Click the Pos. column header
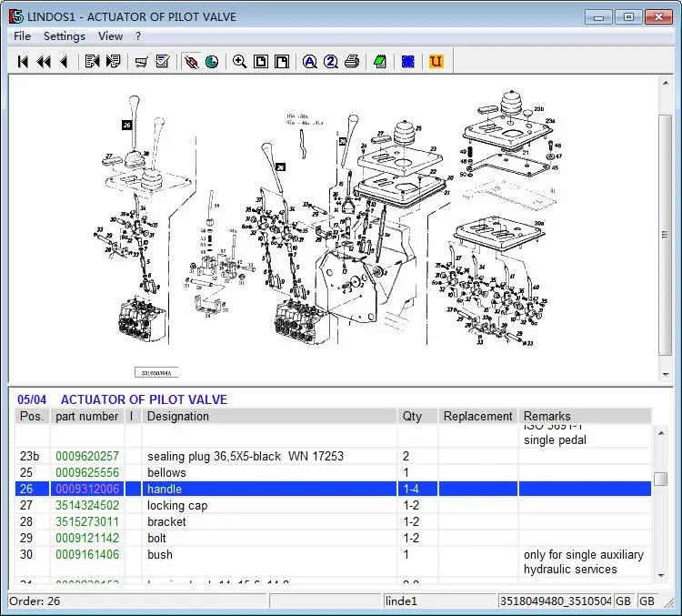This screenshot has height=616, width=682. 32,416
